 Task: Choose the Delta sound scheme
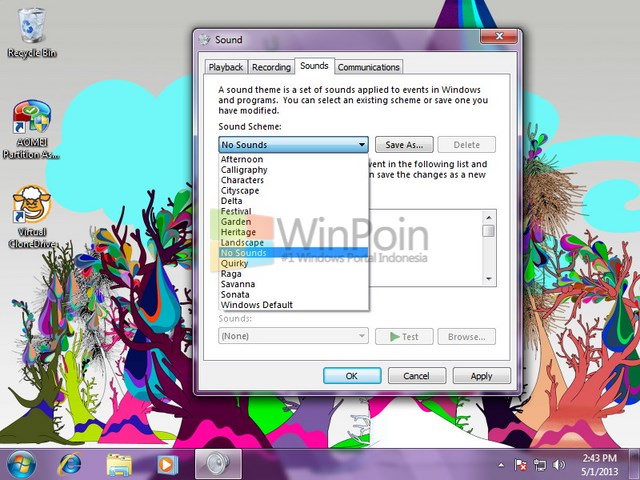pyautogui.click(x=293, y=201)
